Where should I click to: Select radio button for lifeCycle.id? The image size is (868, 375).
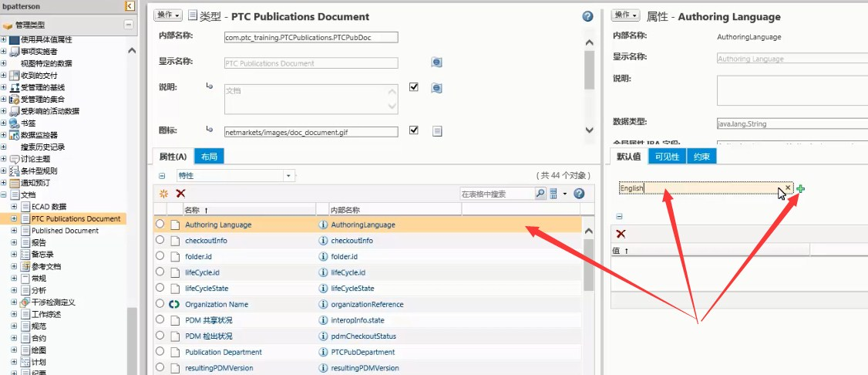160,272
